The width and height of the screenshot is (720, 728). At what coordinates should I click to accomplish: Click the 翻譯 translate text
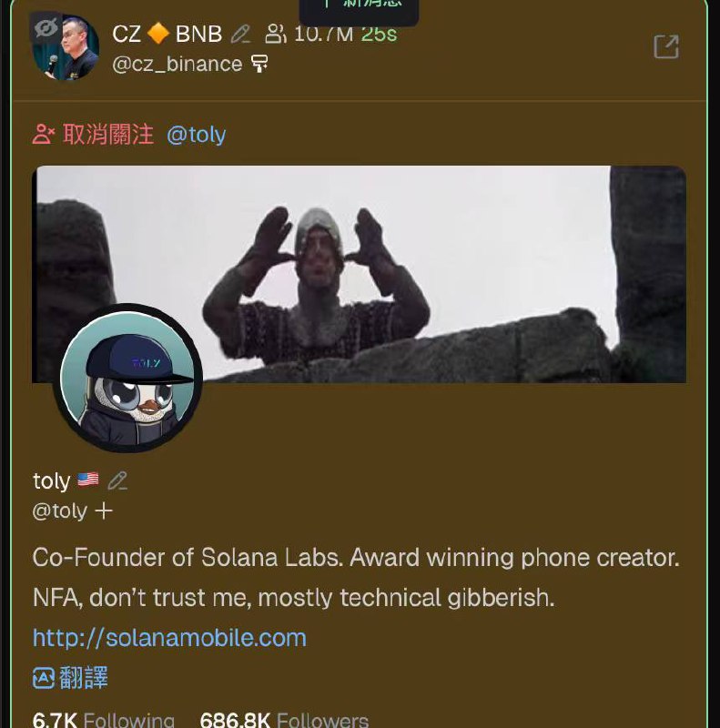(84, 677)
